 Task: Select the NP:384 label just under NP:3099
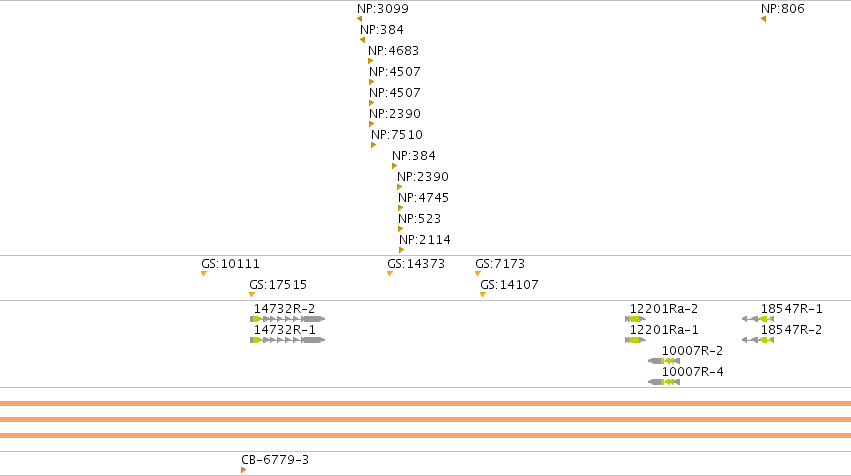click(382, 30)
